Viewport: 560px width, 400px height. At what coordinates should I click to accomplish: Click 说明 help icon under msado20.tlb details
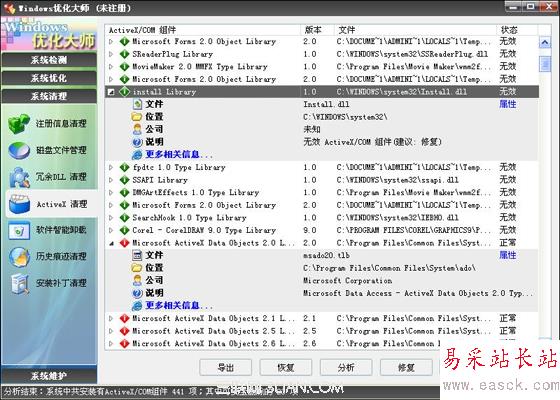pos(137,293)
